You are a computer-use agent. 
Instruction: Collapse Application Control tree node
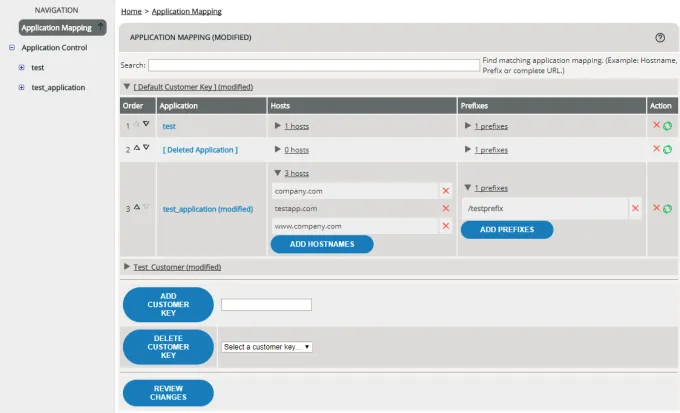(12, 47)
